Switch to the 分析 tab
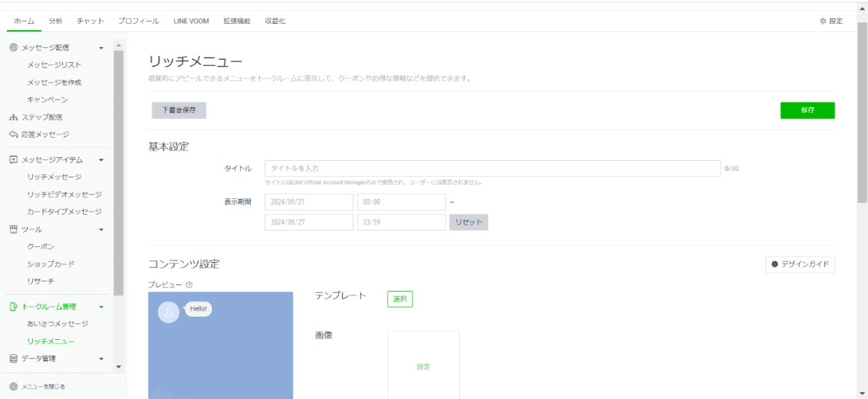 (x=55, y=21)
